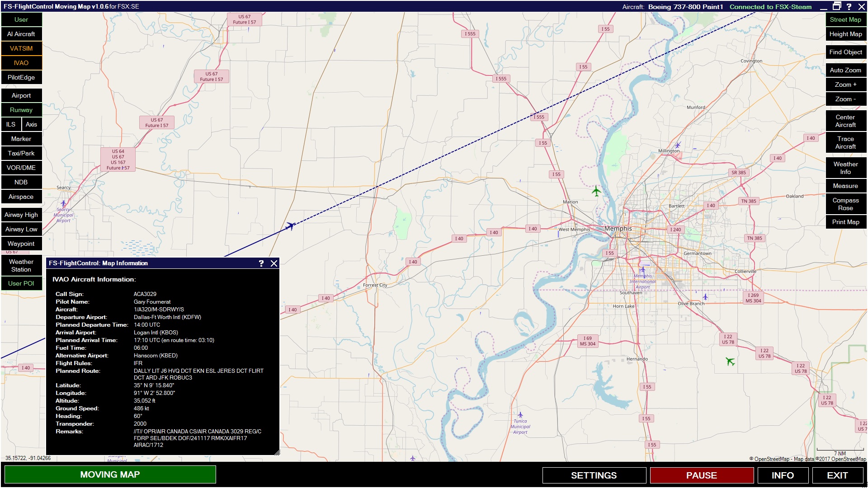Screen dimensions: 868x488
Task: Show the Compass Rose overlay
Action: pos(845,204)
